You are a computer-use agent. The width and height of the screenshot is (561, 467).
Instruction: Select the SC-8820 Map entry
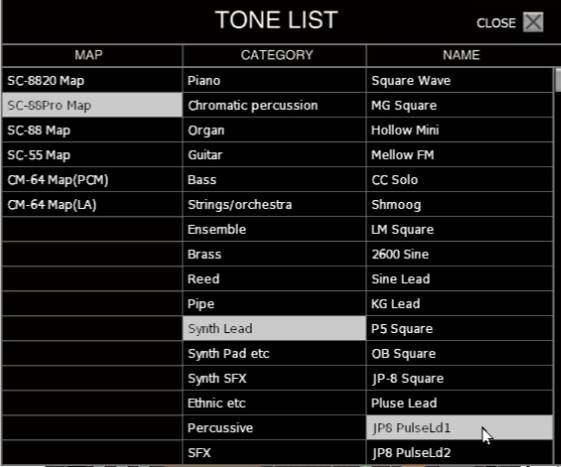(x=92, y=81)
